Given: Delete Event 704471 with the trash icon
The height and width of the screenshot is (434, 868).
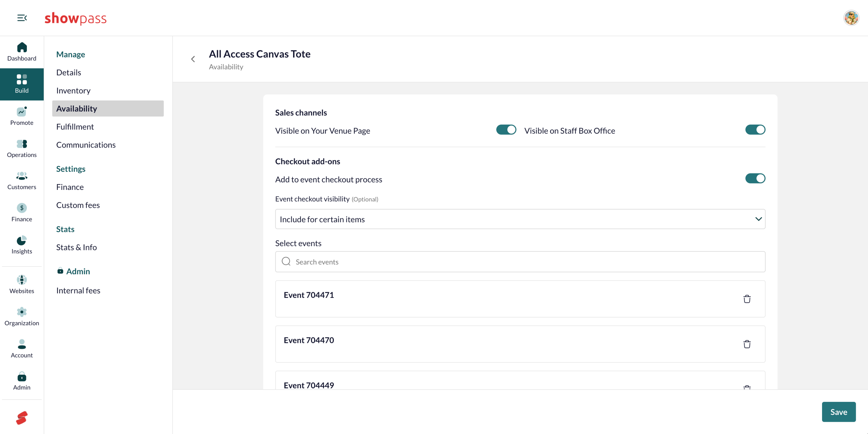Looking at the screenshot, I should [747, 299].
